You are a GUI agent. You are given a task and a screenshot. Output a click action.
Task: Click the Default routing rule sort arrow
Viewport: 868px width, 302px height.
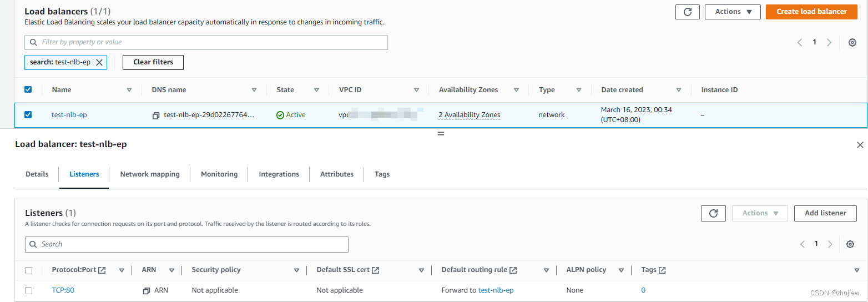[546, 270]
